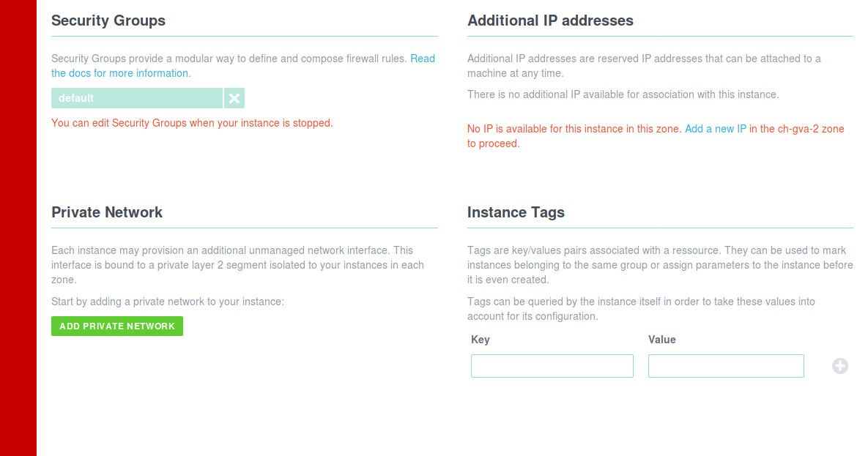Follow the 'Add a new IP' link
The height and width of the screenshot is (456, 868).
coord(715,129)
